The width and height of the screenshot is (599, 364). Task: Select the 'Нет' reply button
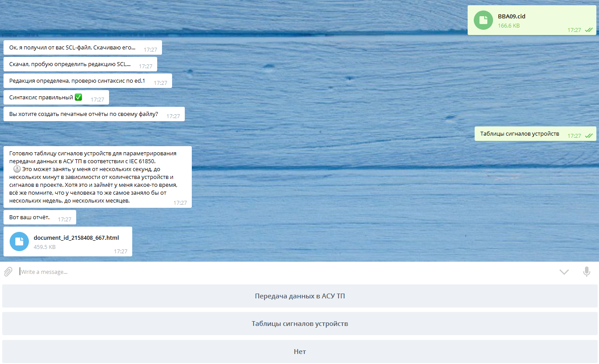(299, 351)
